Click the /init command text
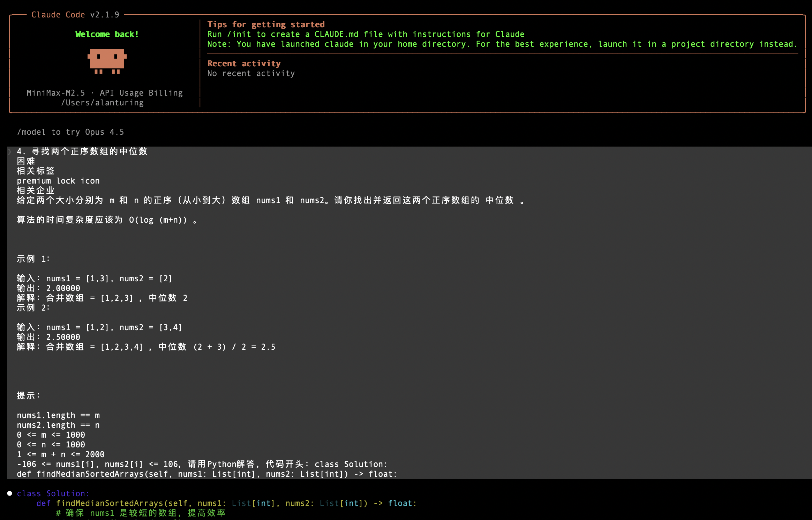Image resolution: width=812 pixels, height=520 pixels. click(239, 34)
